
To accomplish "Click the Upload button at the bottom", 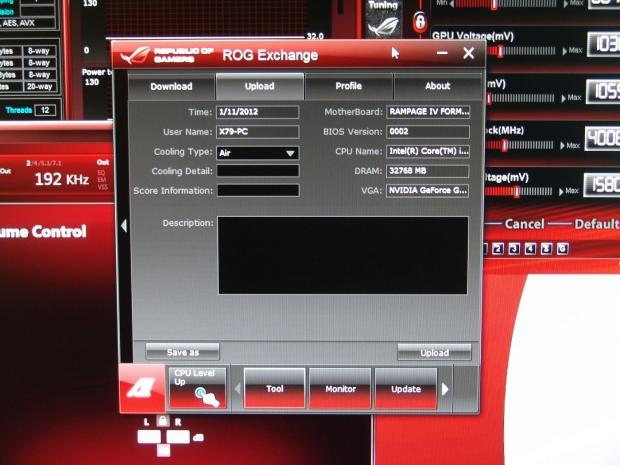I will click(x=434, y=352).
